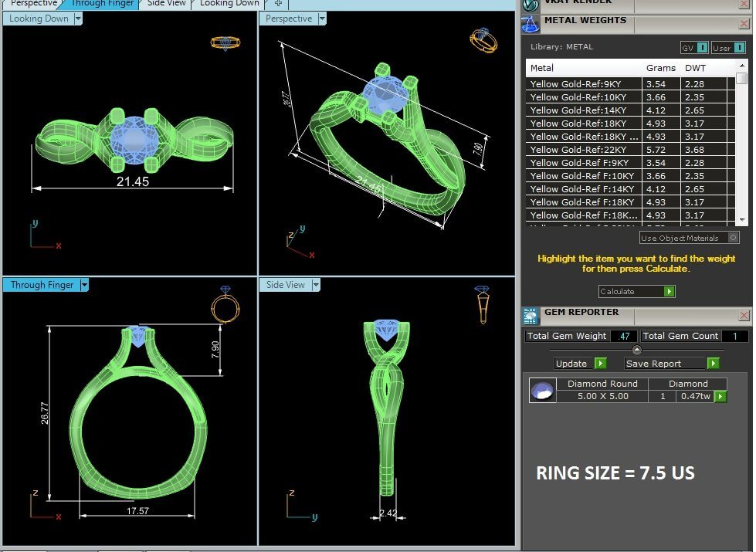Collapse the Gem Reporter totals section arrow

point(636,350)
